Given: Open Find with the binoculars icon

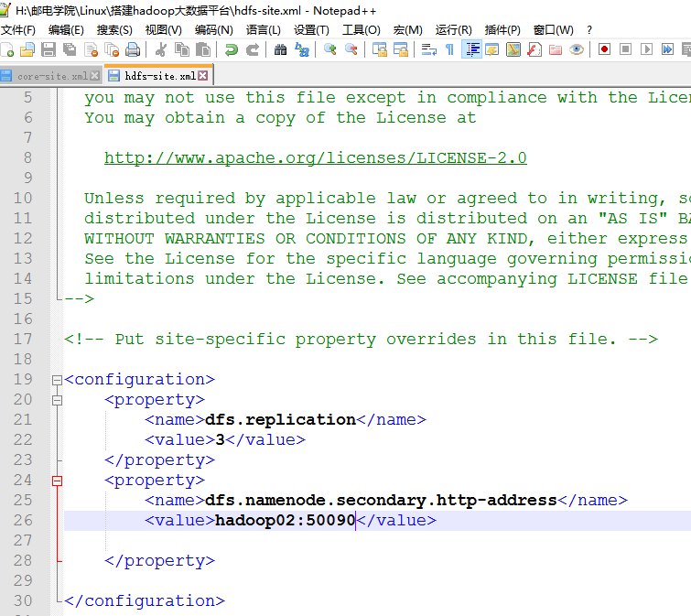Looking at the screenshot, I should [x=280, y=49].
